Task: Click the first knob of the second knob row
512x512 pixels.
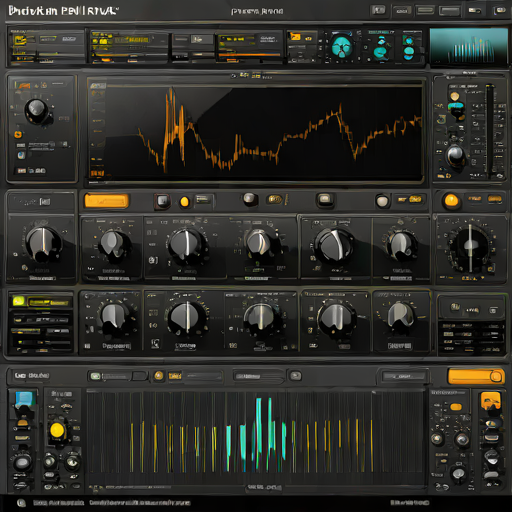Action: [114, 317]
